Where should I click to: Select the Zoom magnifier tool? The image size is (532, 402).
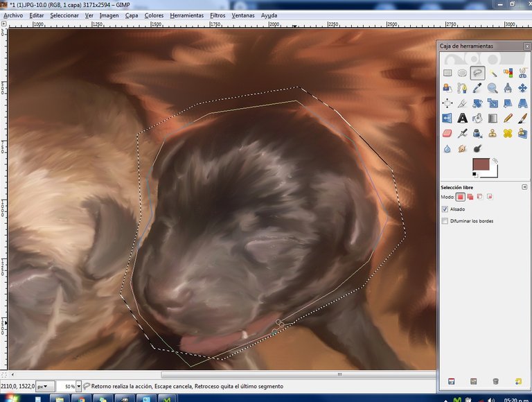[493, 88]
